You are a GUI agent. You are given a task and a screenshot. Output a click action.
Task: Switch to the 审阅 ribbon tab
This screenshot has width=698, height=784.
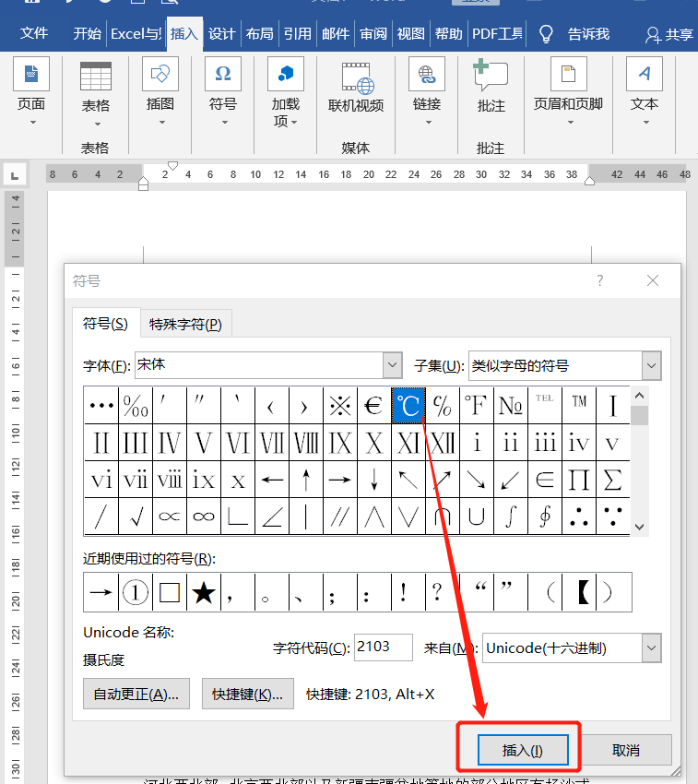tap(373, 33)
